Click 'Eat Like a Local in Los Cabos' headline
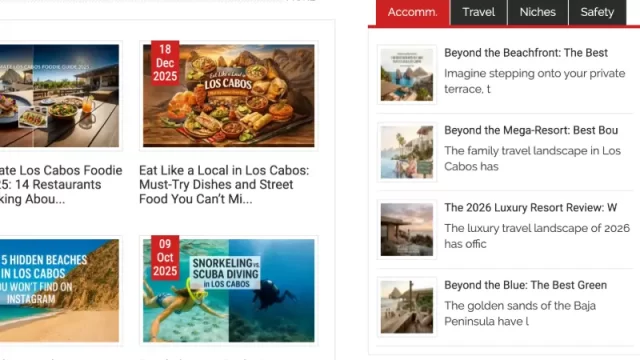 pos(224,184)
